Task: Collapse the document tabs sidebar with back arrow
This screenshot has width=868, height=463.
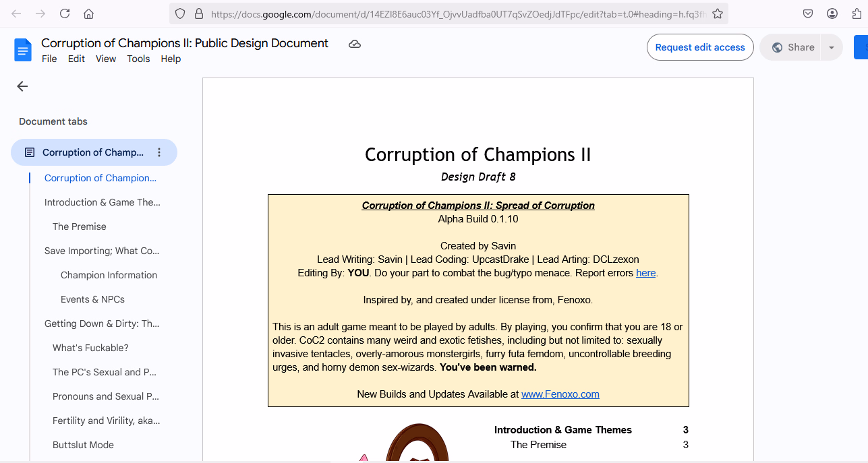Action: click(22, 86)
